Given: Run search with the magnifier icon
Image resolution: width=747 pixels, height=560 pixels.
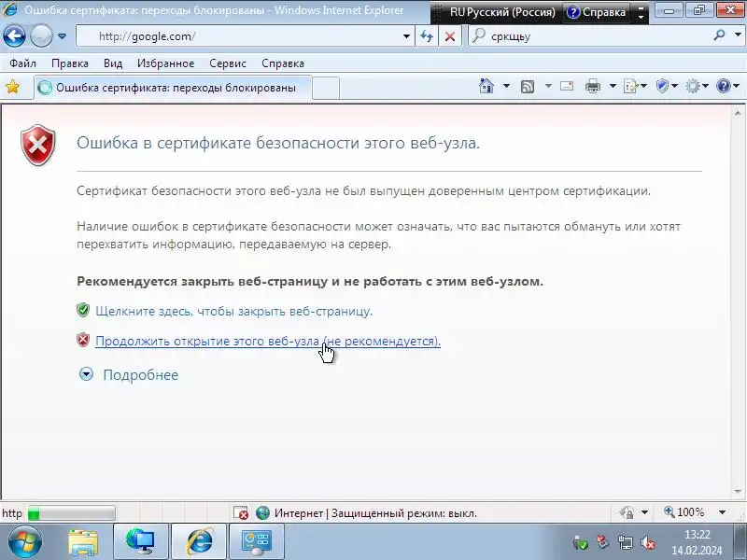Looking at the screenshot, I should click(719, 35).
